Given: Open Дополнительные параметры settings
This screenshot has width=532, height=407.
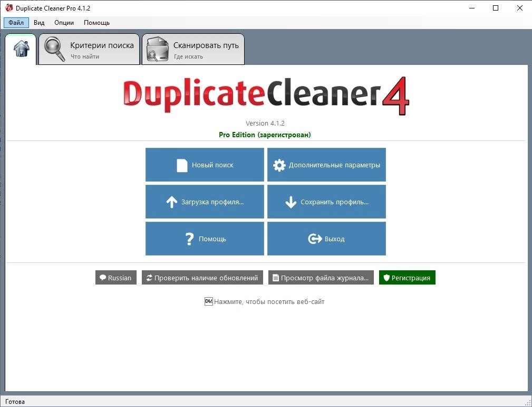Looking at the screenshot, I should pos(326,165).
